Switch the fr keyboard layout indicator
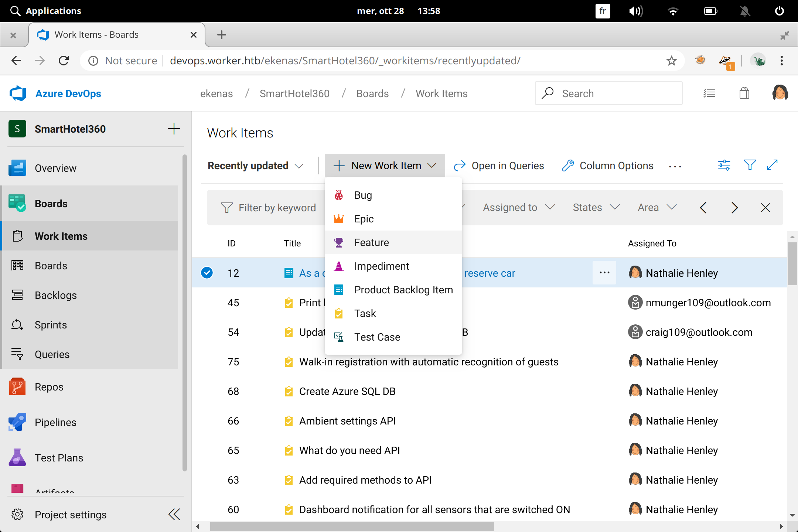This screenshot has width=798, height=532. [x=603, y=11]
